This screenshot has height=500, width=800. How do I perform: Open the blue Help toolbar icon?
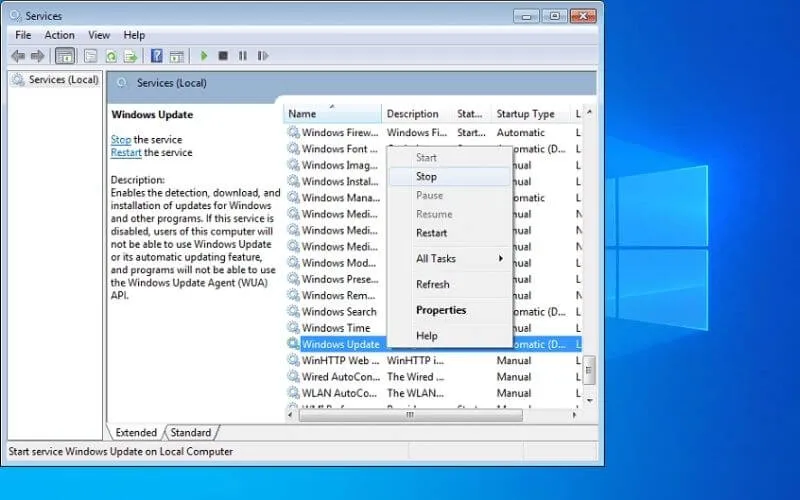tap(157, 56)
